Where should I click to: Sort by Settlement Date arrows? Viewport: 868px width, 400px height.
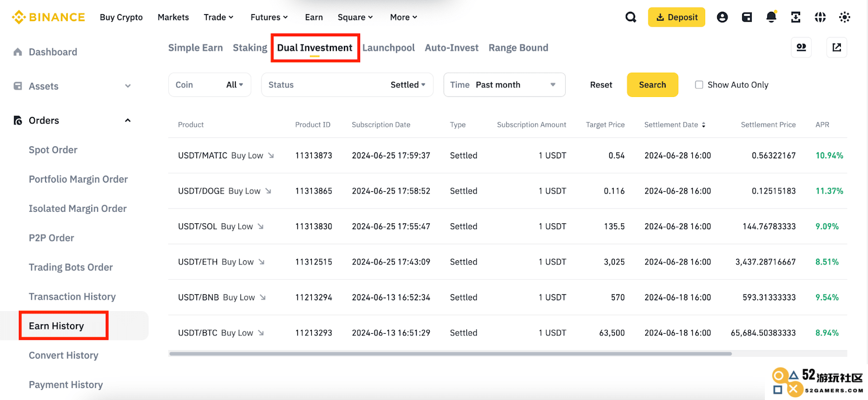[704, 125]
